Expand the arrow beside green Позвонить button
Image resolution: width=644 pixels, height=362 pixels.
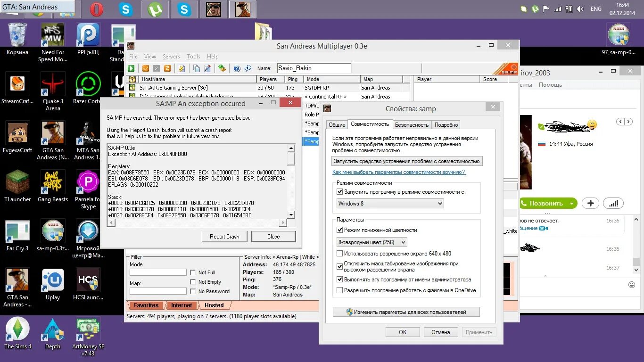[572, 203]
